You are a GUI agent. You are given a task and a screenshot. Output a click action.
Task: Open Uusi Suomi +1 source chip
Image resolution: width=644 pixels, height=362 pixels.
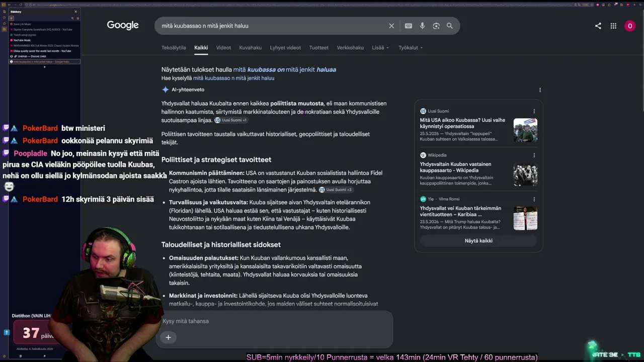point(231,120)
